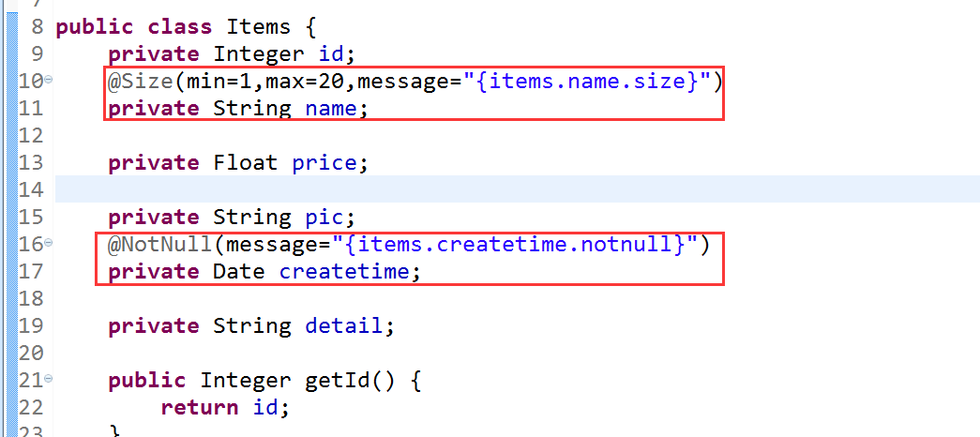Click the Date type on line 17

[238, 272]
